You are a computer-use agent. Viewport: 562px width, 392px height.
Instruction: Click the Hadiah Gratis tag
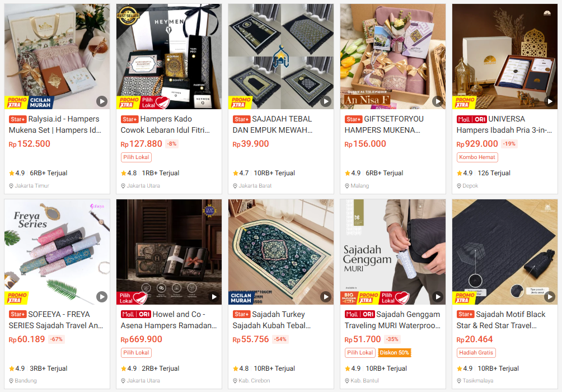(476, 353)
